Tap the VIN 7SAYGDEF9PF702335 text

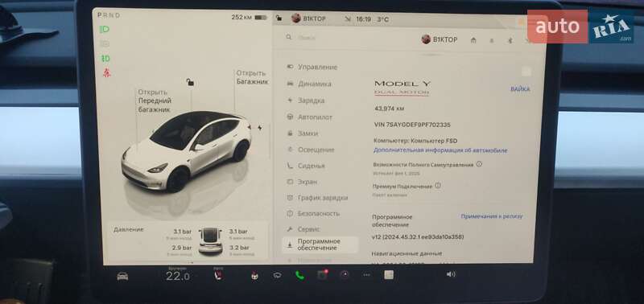(x=412, y=125)
